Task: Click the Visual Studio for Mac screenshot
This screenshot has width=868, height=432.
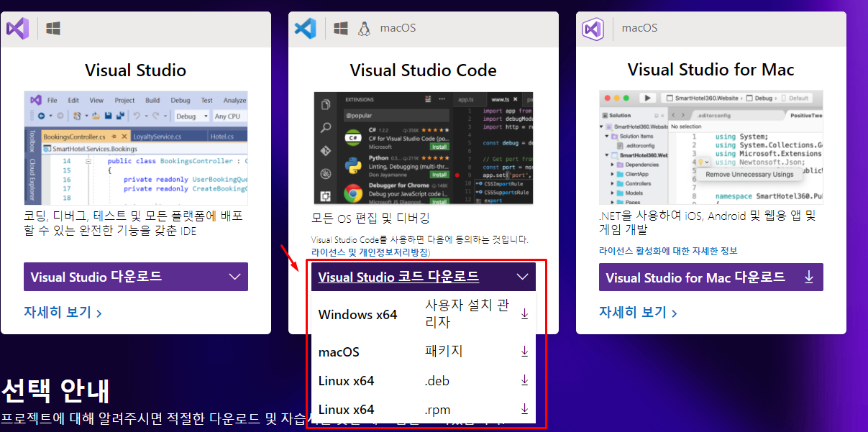Action: point(711,147)
